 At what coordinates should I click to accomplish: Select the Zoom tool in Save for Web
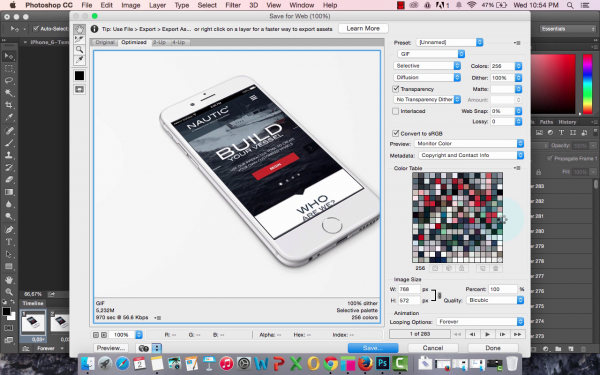click(x=79, y=49)
